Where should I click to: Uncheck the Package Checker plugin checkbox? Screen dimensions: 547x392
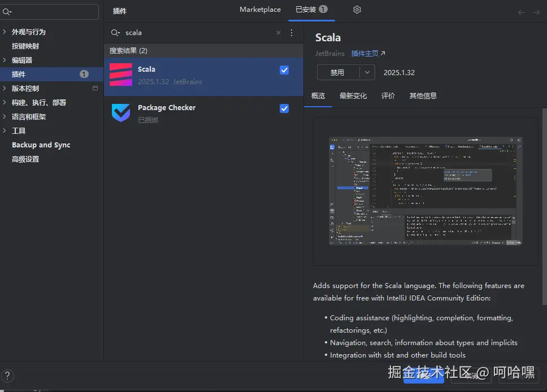[284, 108]
